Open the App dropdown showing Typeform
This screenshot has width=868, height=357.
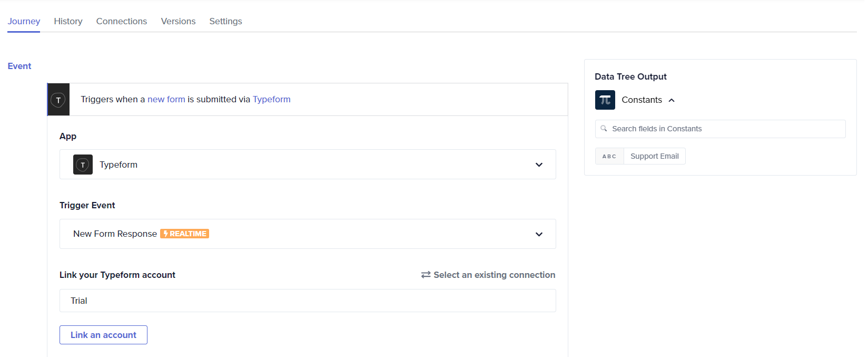(x=308, y=165)
